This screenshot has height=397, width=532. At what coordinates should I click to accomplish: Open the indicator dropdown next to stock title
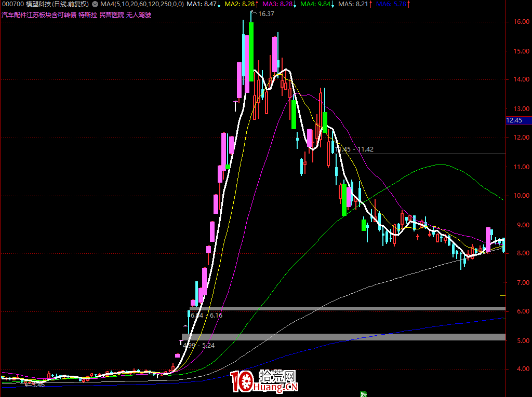pyautogui.click(x=96, y=4)
